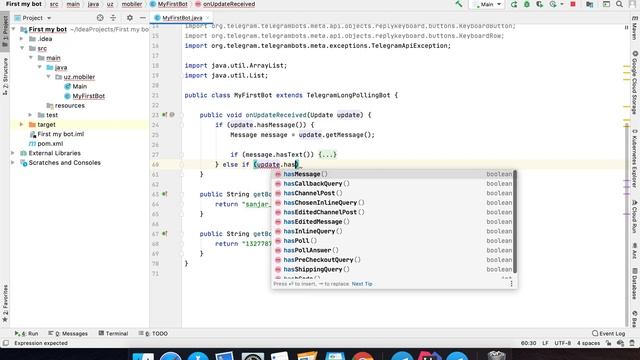Collapse the src folder
The width and height of the screenshot is (640, 360).
[x=22, y=48]
